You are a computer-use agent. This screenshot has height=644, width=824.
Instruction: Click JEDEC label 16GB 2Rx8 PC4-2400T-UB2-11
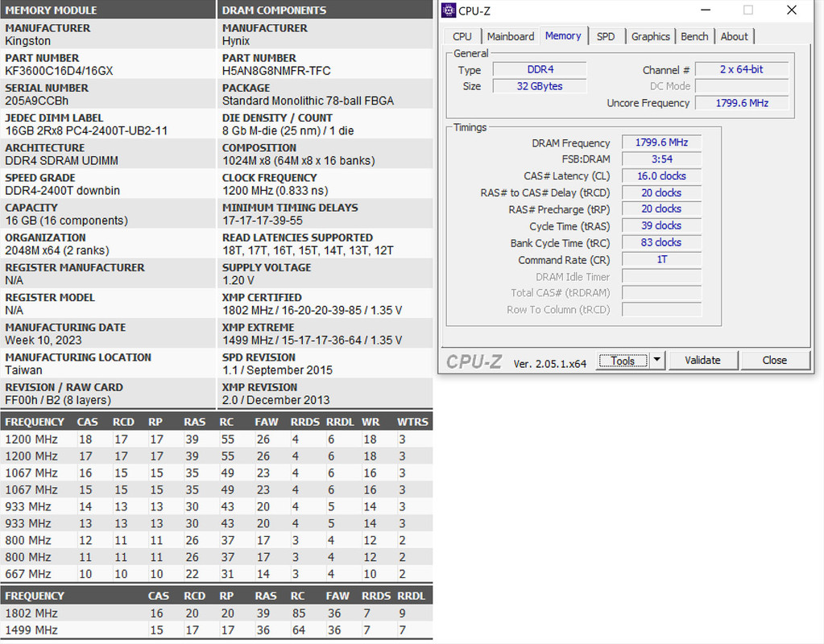[86, 130]
